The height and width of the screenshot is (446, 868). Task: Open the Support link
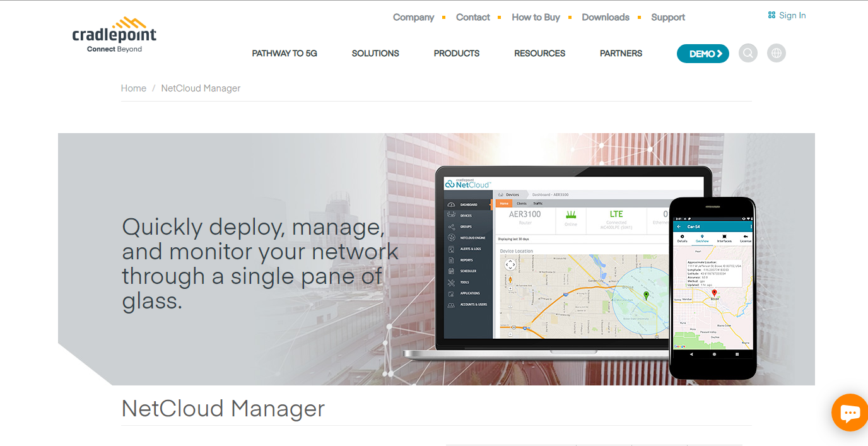coord(668,17)
